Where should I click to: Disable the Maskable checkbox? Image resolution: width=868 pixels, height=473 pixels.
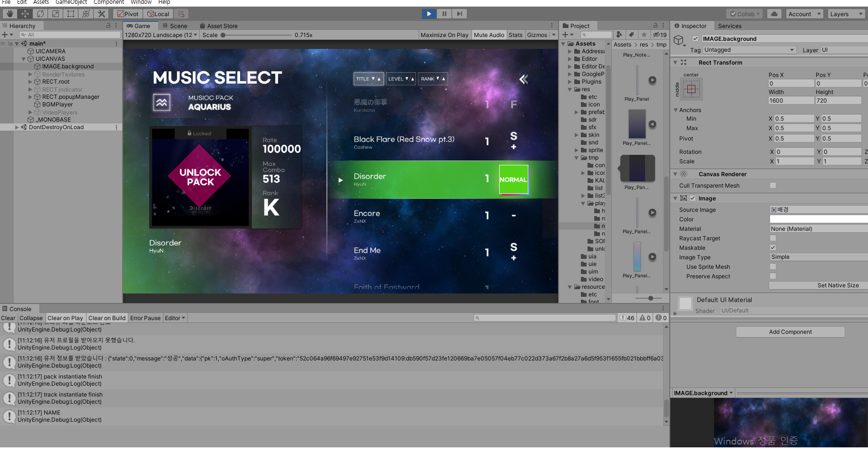[x=773, y=248]
